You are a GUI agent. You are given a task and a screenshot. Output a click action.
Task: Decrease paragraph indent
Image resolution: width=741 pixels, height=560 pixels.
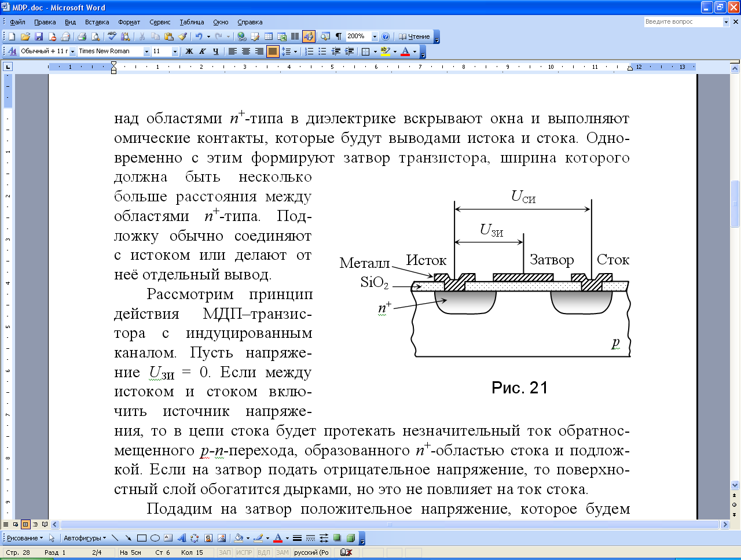336,51
